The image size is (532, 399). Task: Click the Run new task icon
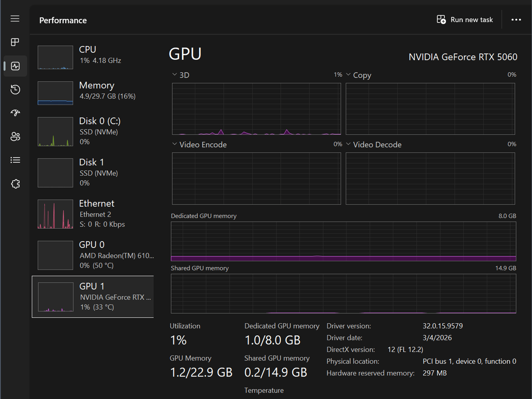click(441, 19)
